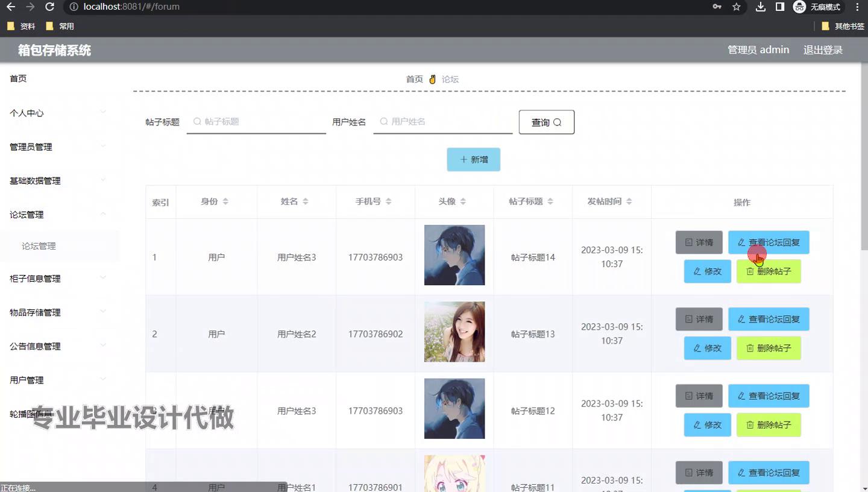The image size is (868, 492).
Task: Open the 常用 bookmark folder
Action: [x=60, y=26]
